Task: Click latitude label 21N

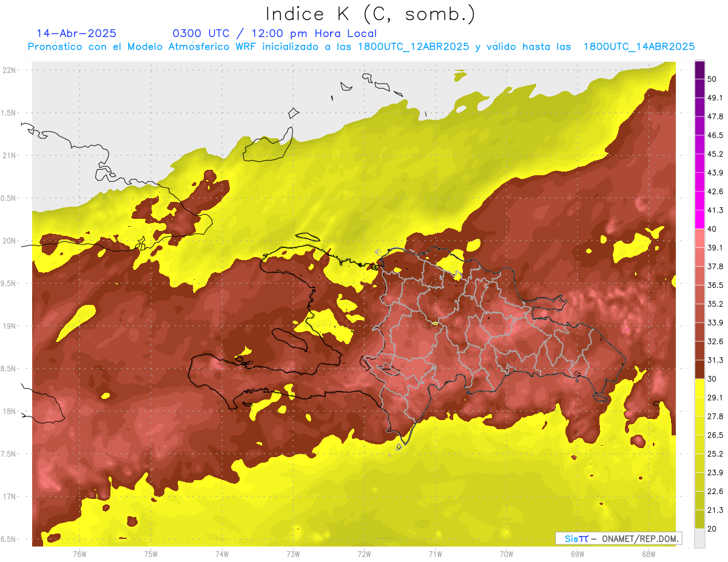Action: (x=10, y=156)
